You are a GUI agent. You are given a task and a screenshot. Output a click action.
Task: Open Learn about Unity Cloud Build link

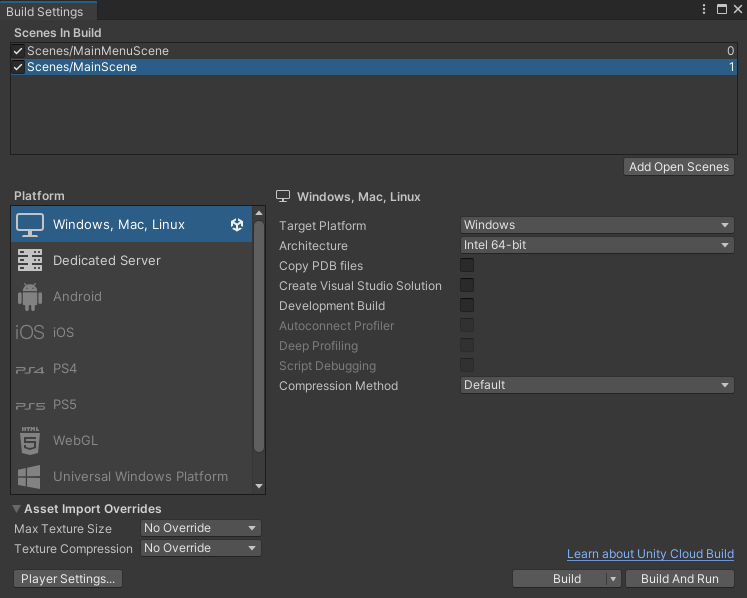[x=650, y=554]
